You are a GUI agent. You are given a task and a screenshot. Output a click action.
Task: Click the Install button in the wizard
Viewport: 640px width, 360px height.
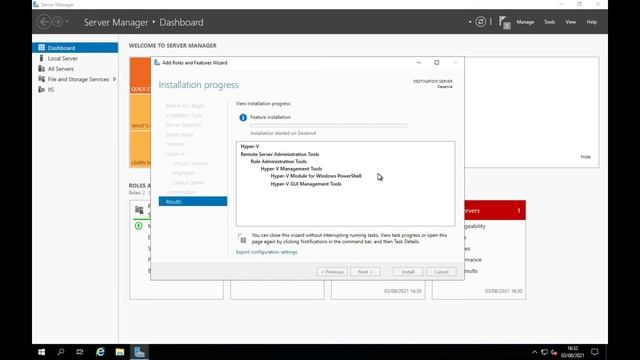coord(408,272)
